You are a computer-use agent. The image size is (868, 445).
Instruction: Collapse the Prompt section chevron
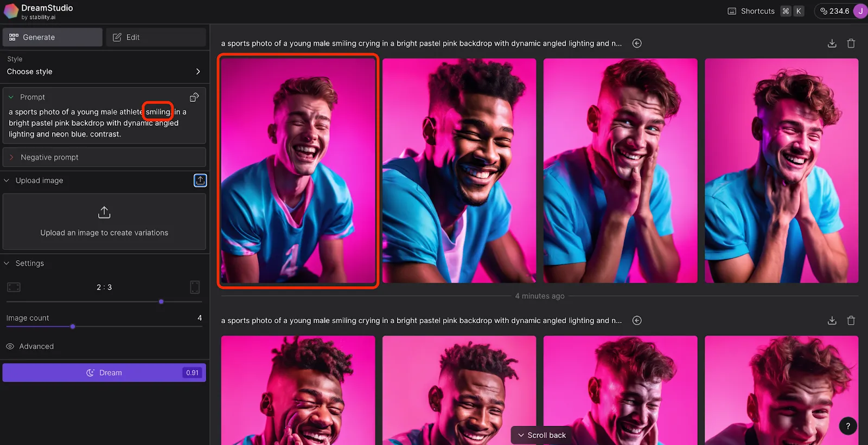tap(11, 97)
